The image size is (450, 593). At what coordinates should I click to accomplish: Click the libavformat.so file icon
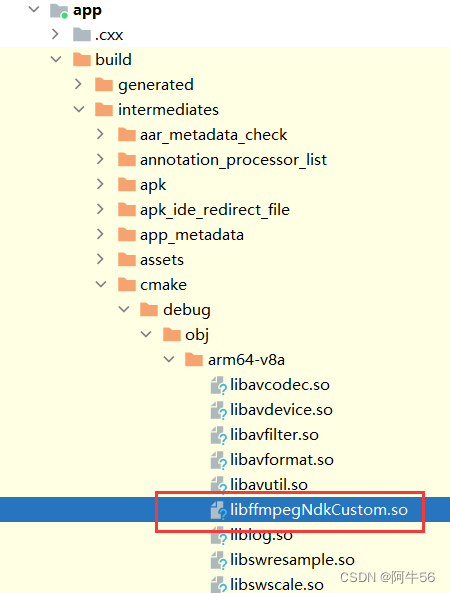click(219, 460)
